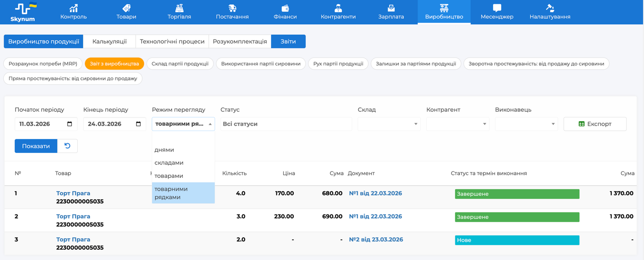Click the blue 'Нове' status bar

coord(517,240)
